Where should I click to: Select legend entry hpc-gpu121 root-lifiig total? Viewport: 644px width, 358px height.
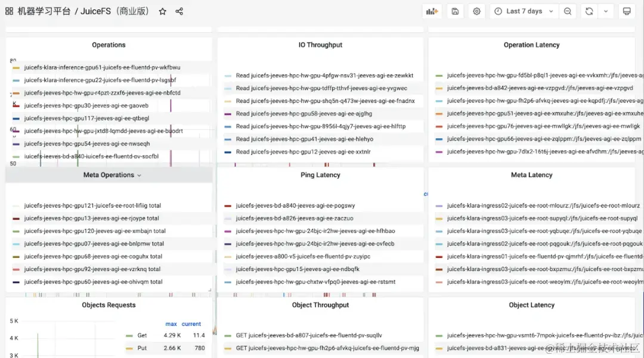point(92,206)
